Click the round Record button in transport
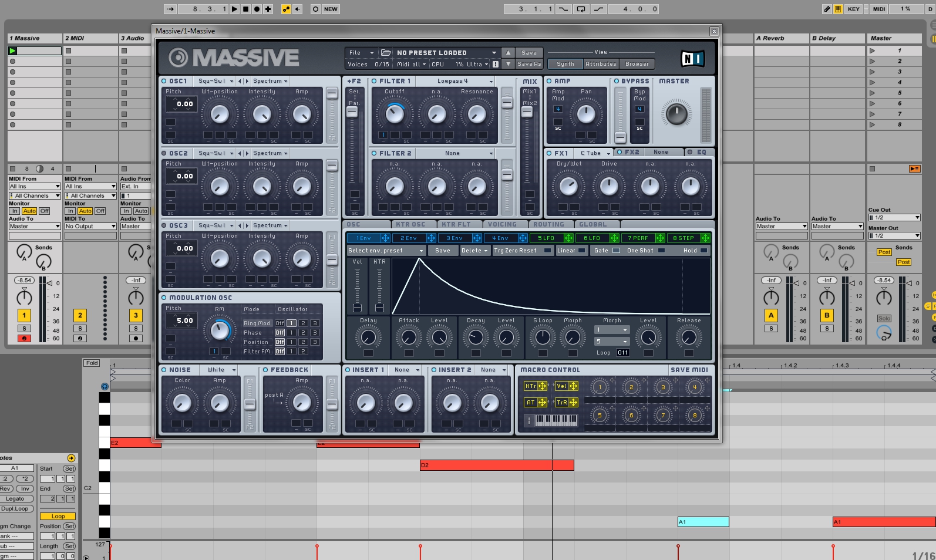 click(x=257, y=9)
